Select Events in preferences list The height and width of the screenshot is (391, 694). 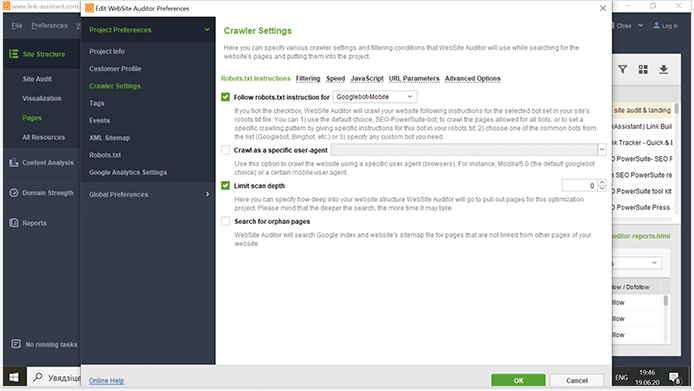click(99, 120)
